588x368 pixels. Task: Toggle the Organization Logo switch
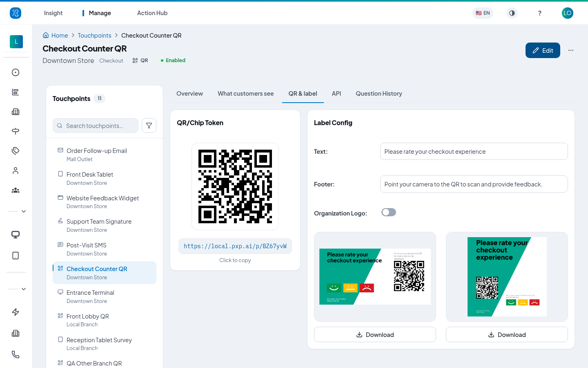pos(389,212)
